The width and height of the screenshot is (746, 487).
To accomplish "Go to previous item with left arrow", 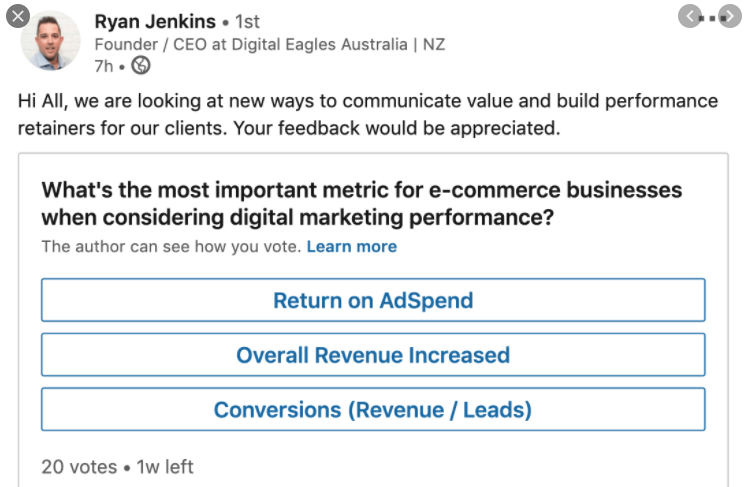I will click(690, 17).
